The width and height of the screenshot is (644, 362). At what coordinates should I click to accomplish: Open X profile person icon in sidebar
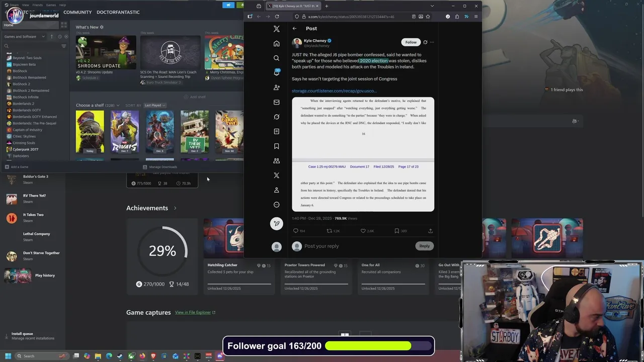pos(276,190)
